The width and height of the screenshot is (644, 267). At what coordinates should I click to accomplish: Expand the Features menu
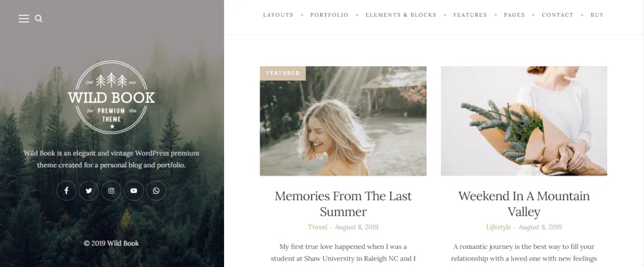click(470, 15)
